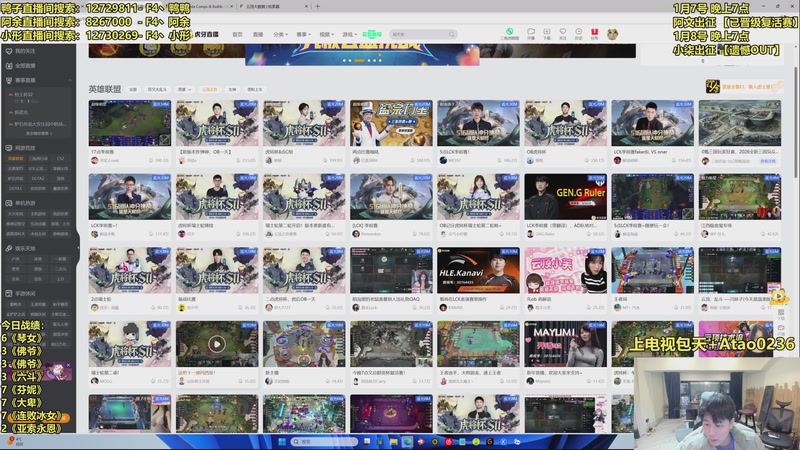The height and width of the screenshot is (450, 800).
Task: Select the CS2 tag in sidebar
Action: [61, 159]
